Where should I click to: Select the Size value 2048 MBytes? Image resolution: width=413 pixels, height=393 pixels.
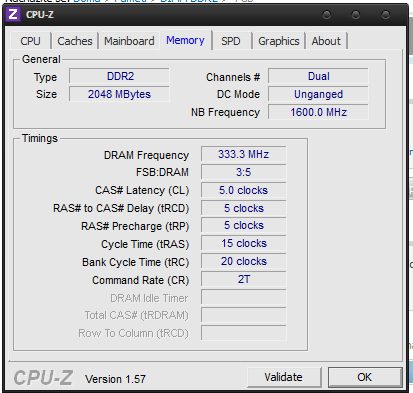click(x=119, y=94)
